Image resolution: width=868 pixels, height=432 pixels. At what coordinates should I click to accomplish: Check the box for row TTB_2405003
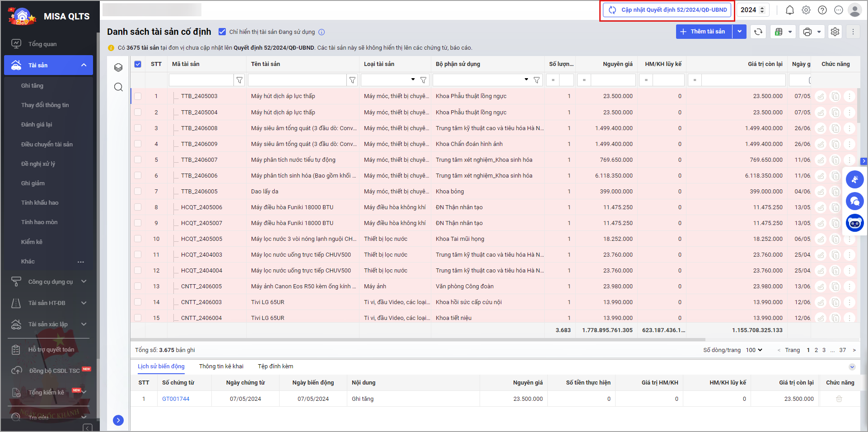coord(138,96)
